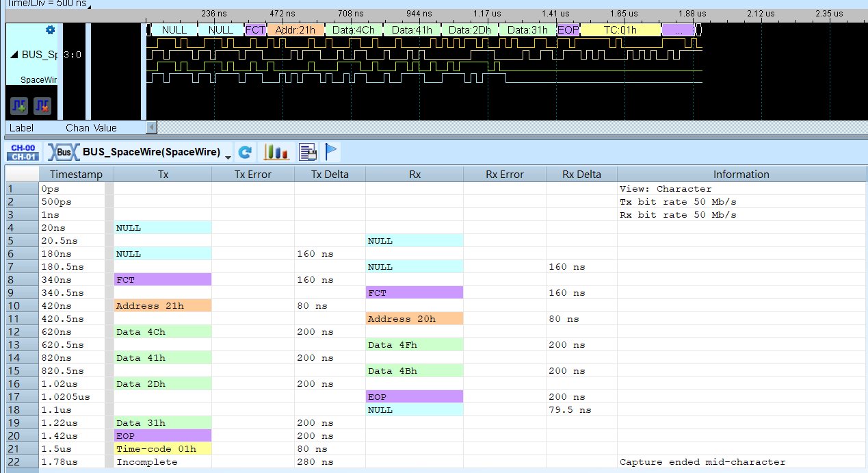
Task: Select row number 22 header
Action: point(22,462)
